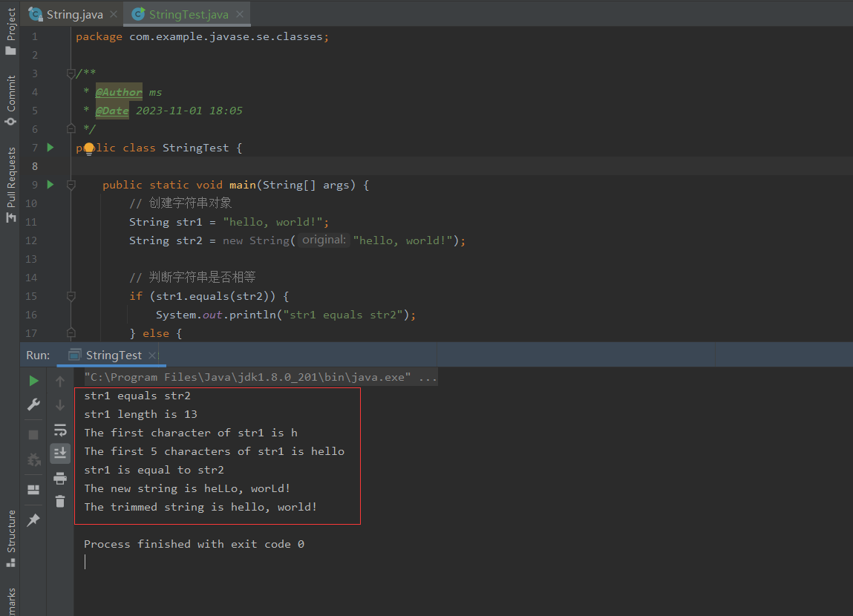853x616 pixels.
Task: Click the Down stack trace arrow
Action: (60, 405)
